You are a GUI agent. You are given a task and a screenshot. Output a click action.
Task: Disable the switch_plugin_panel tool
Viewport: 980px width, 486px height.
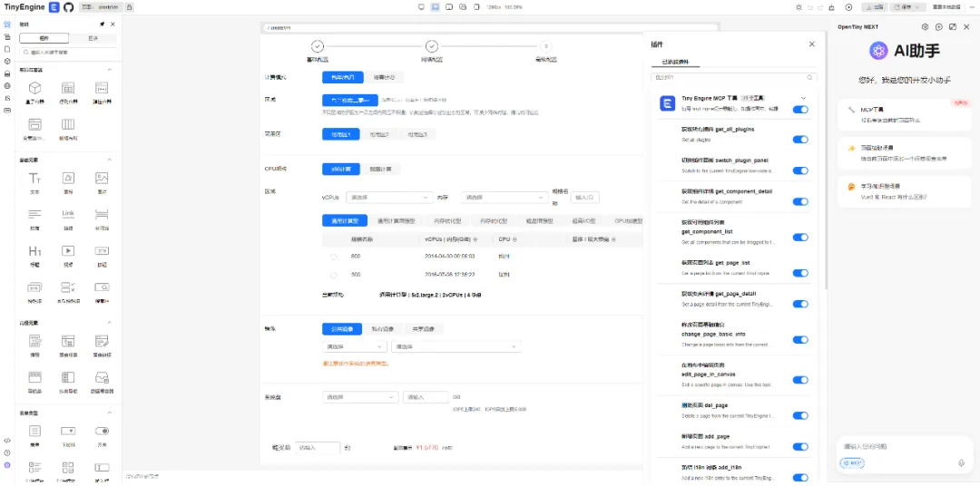pyautogui.click(x=800, y=170)
